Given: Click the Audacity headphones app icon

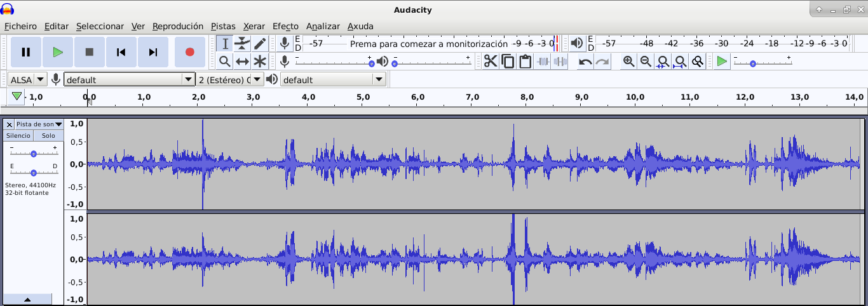Looking at the screenshot, I should [x=8, y=9].
